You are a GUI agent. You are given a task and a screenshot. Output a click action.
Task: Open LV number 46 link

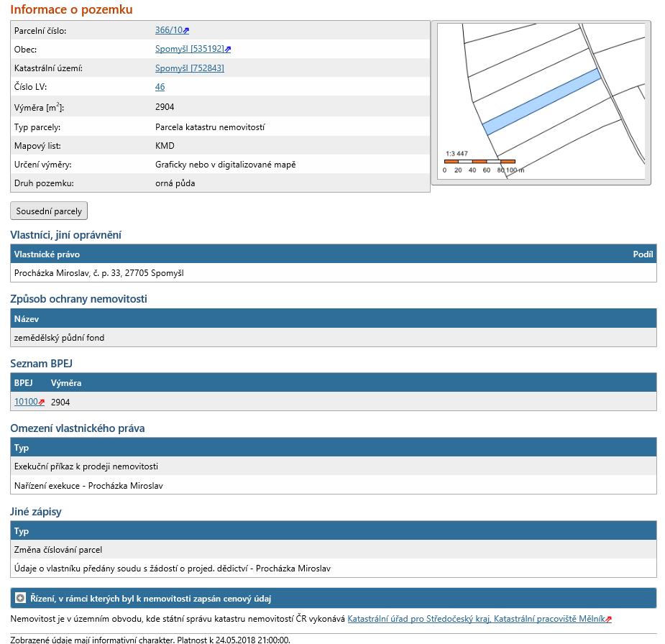click(x=160, y=87)
